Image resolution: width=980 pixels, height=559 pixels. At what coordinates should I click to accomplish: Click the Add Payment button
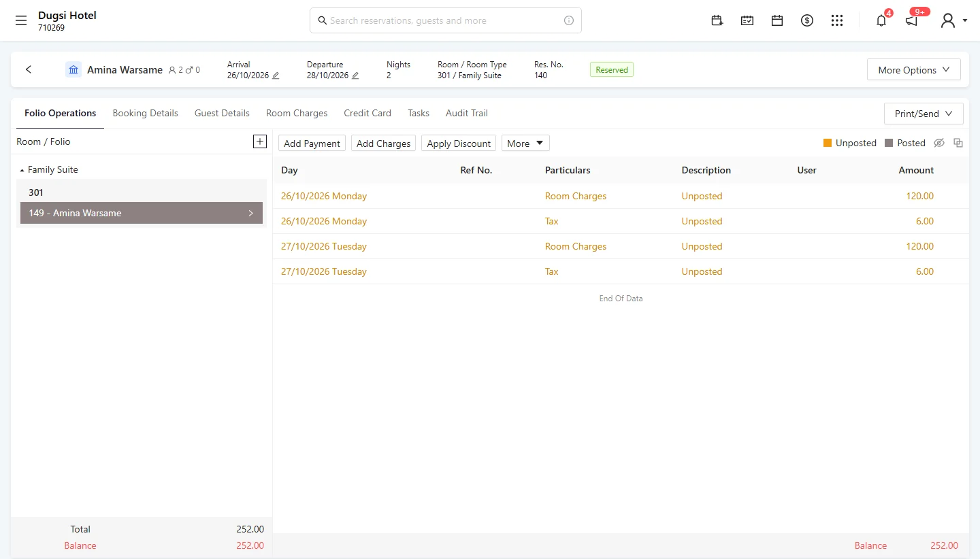click(x=312, y=143)
